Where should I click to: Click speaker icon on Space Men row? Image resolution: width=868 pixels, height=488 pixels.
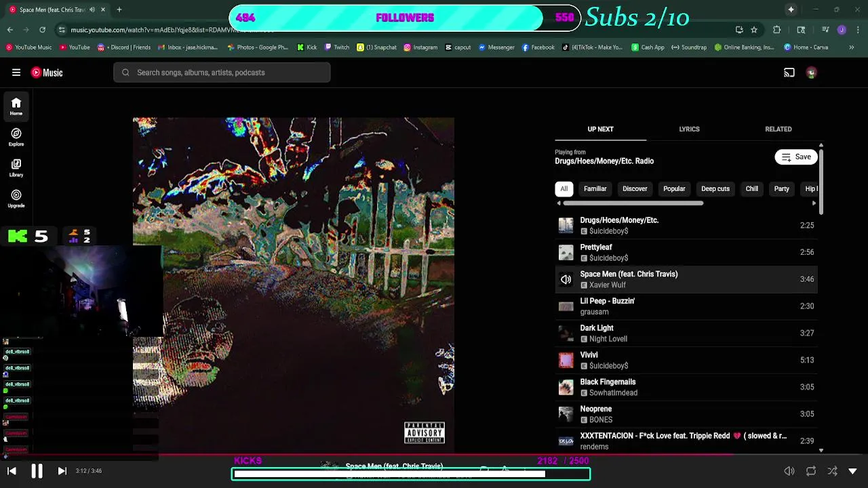click(x=566, y=279)
